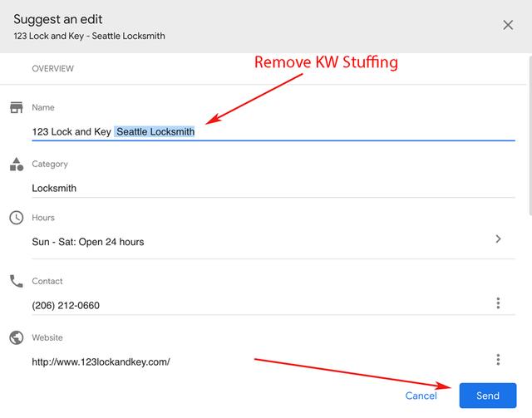Image resolution: width=532 pixels, height=418 pixels.
Task: Open the three-dot menu for the phone number
Action: (x=498, y=303)
